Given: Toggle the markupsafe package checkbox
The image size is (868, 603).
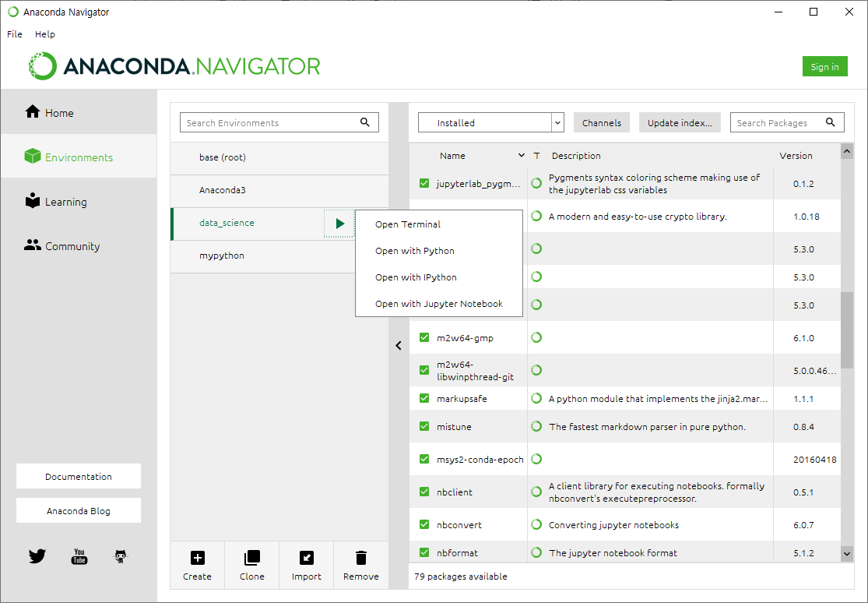Looking at the screenshot, I should (424, 398).
